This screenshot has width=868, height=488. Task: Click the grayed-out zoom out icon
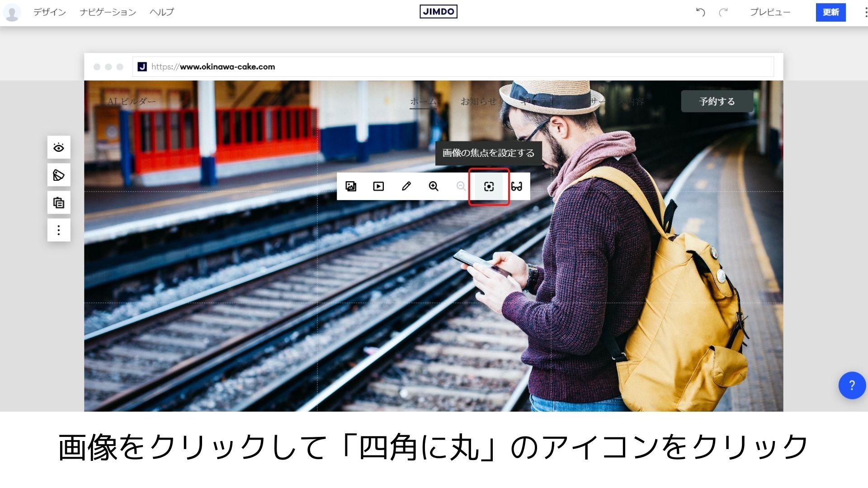coord(461,186)
